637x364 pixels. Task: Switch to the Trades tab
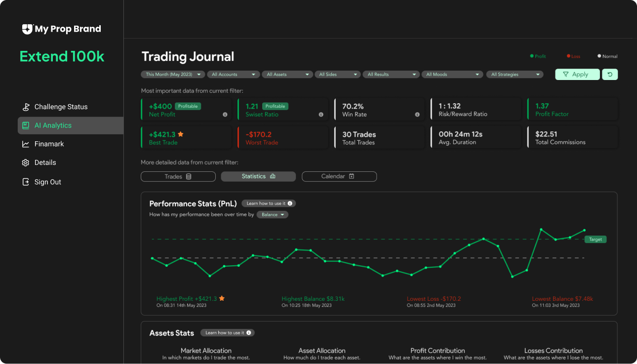point(178,176)
